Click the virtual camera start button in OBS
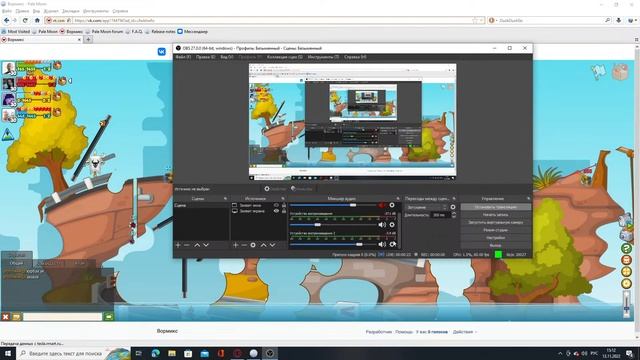Screen dimensions: 640x360 click(496, 222)
